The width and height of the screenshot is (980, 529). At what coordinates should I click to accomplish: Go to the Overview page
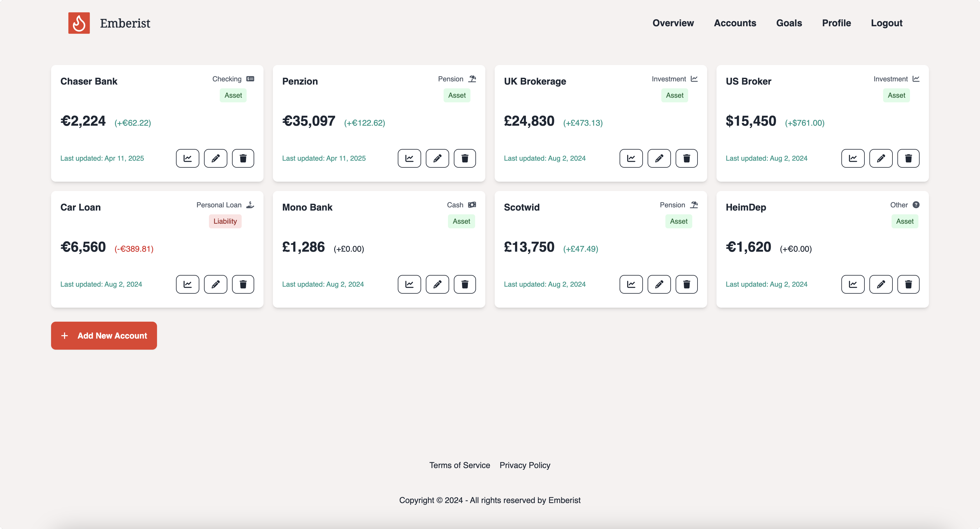point(673,23)
